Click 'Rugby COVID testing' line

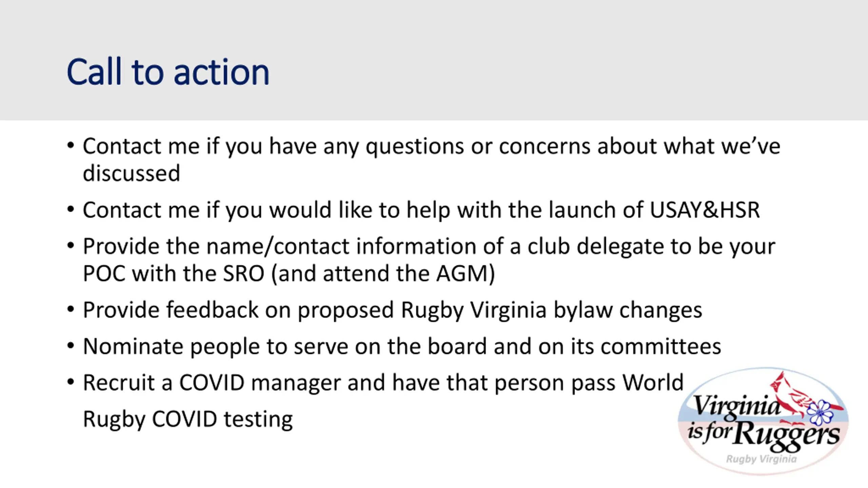(x=188, y=420)
